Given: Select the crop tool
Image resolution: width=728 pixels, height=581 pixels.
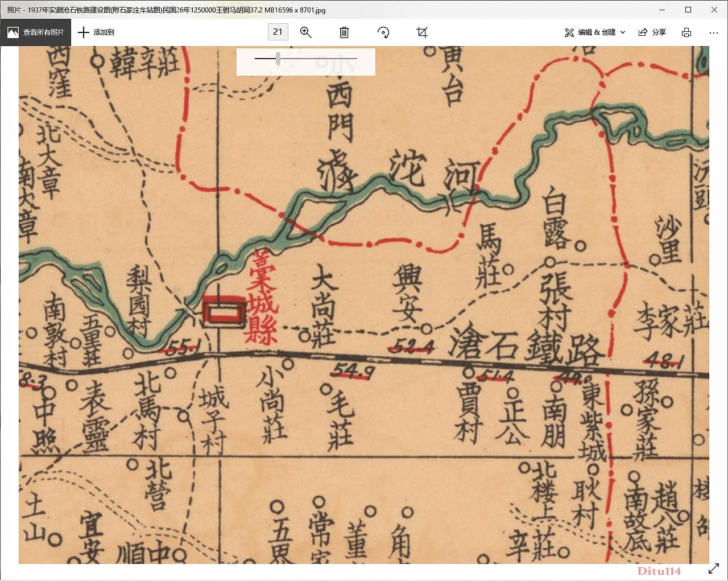Looking at the screenshot, I should pos(421,32).
